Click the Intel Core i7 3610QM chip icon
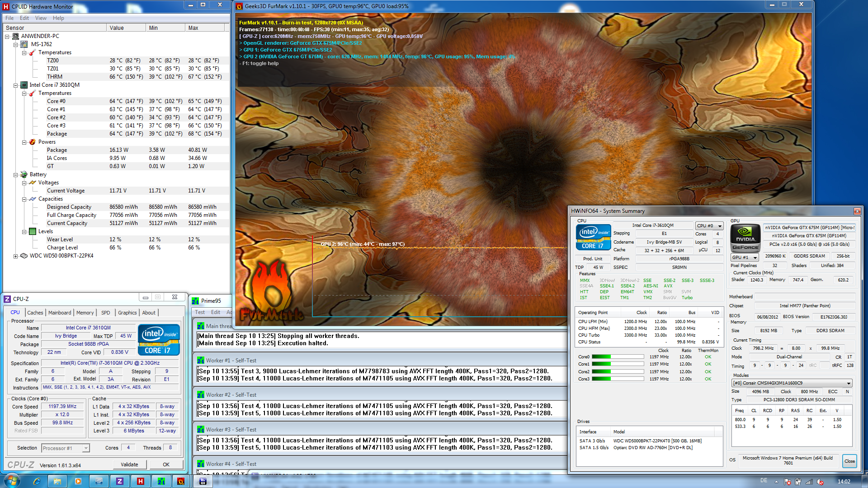868x488 pixels. pyautogui.click(x=24, y=85)
